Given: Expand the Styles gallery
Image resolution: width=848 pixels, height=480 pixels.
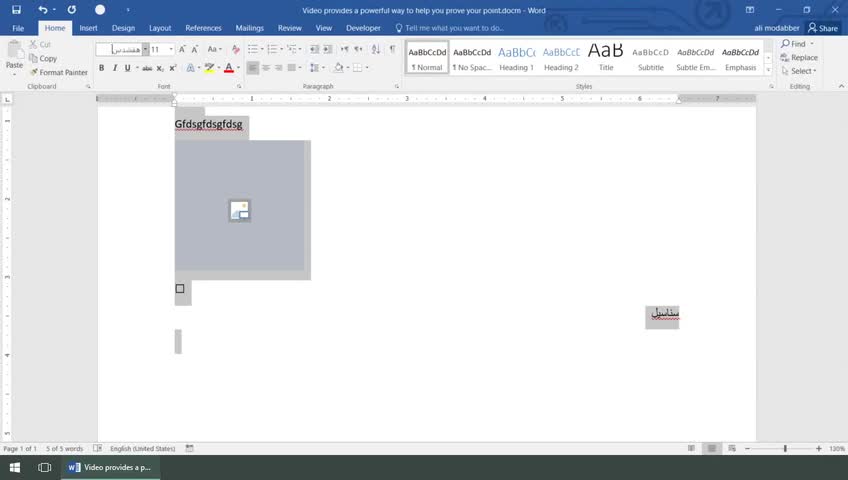Looking at the screenshot, I should (768, 70).
